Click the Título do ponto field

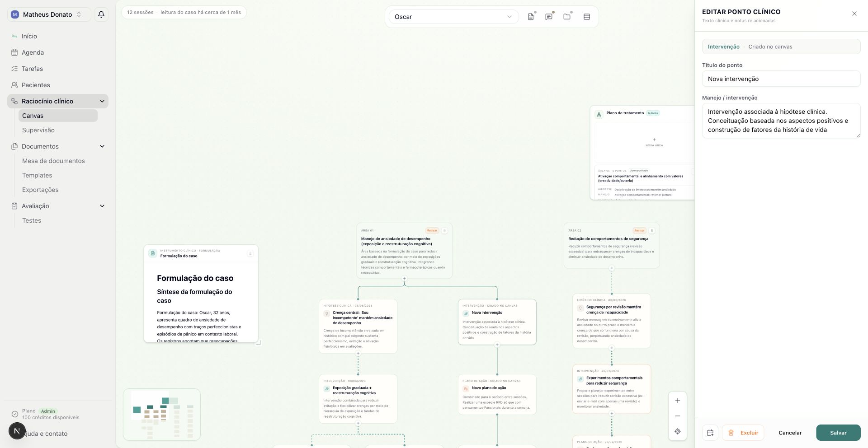pyautogui.click(x=781, y=79)
